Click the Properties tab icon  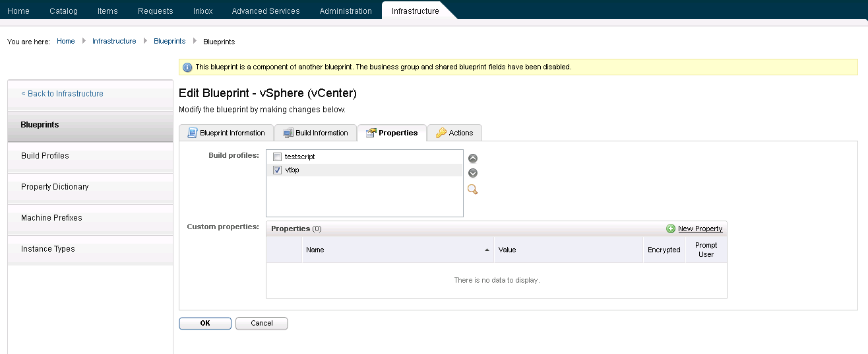pyautogui.click(x=371, y=133)
